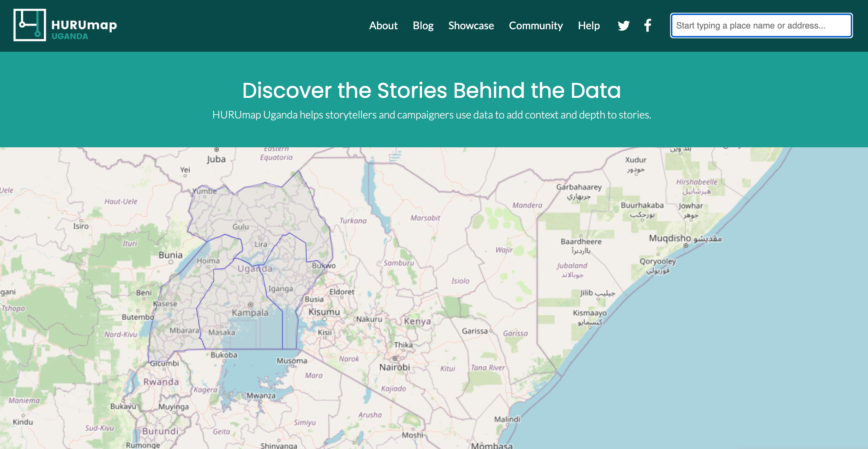
Task: Open the Help page
Action: (x=588, y=25)
